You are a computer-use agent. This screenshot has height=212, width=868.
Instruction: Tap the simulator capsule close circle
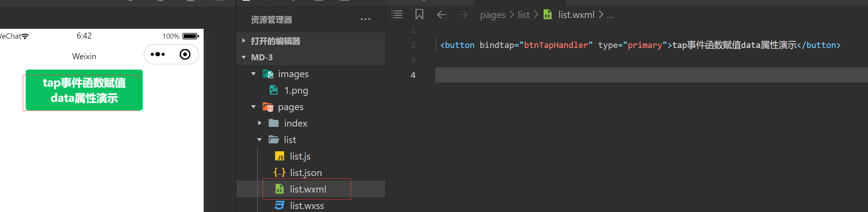[185, 54]
